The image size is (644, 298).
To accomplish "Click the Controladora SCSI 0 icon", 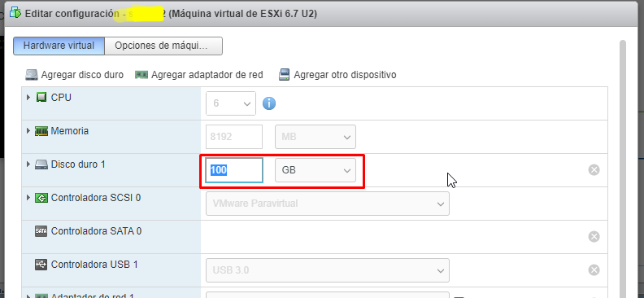I will [41, 198].
